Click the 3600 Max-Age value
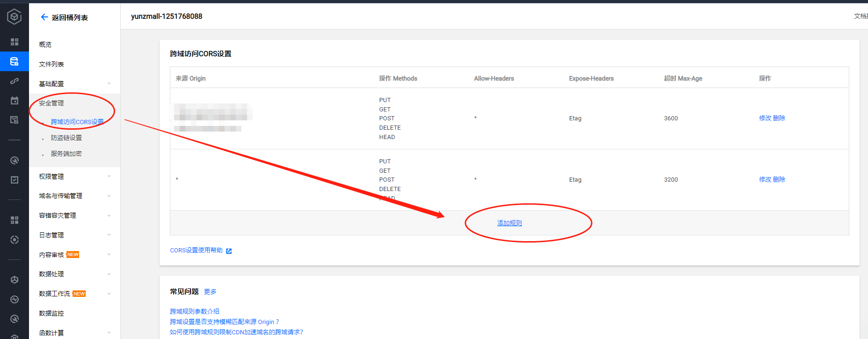This screenshot has height=339, width=868. (671, 118)
